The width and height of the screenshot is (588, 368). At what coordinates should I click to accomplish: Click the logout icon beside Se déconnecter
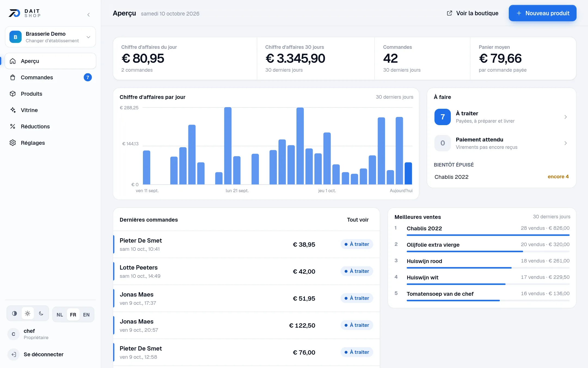click(14, 354)
